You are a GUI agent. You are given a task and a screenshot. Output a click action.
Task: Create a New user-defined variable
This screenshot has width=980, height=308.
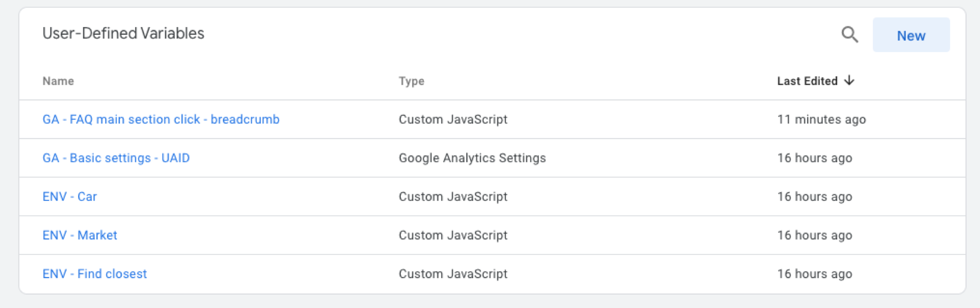[x=911, y=35]
